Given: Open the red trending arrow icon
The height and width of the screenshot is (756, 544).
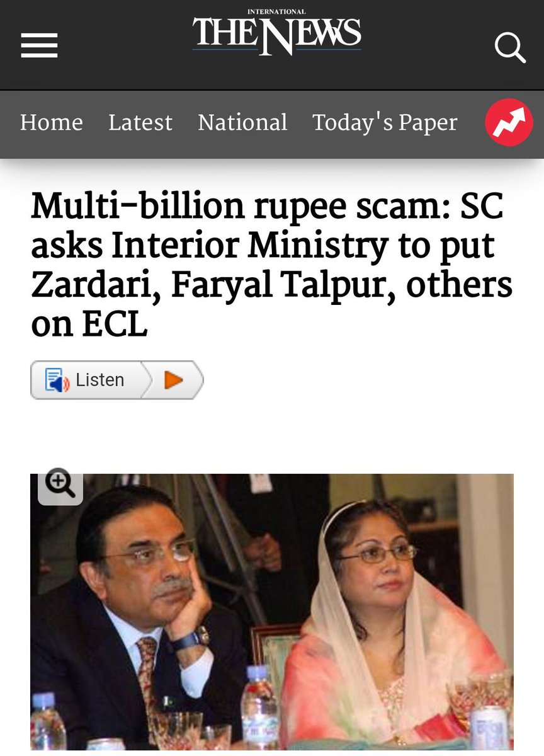Looking at the screenshot, I should 509,122.
